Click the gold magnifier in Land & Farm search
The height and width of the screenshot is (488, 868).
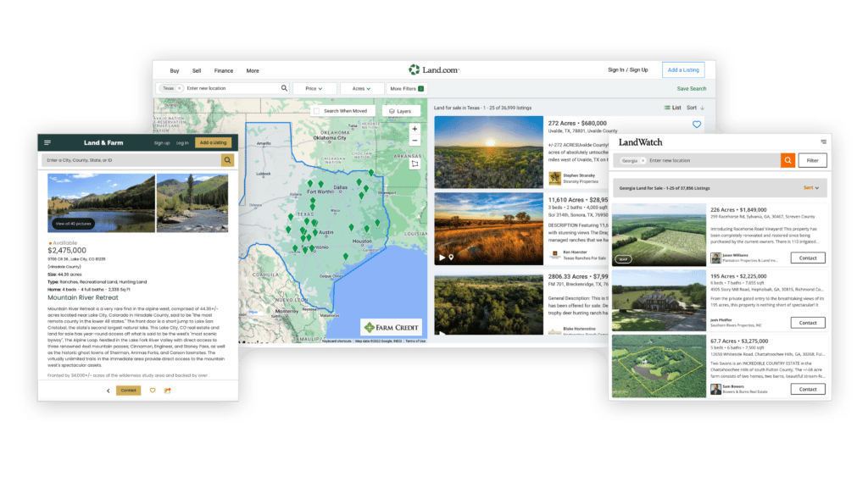227,160
